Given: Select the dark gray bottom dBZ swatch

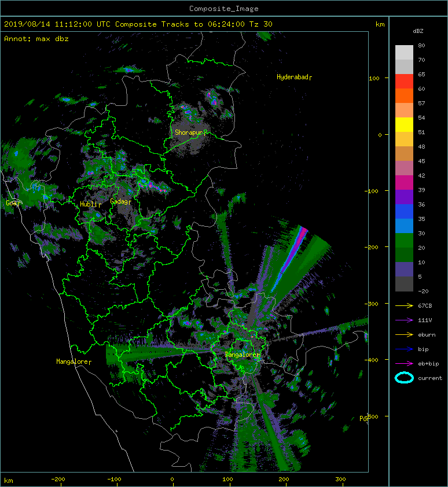Looking at the screenshot, I should click(x=404, y=283).
